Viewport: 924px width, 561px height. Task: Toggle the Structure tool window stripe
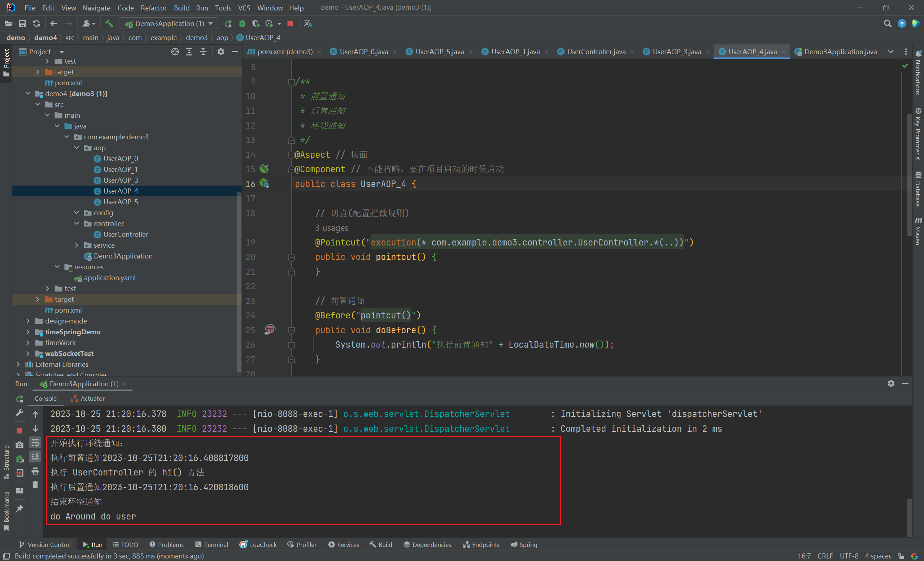tap(6, 462)
